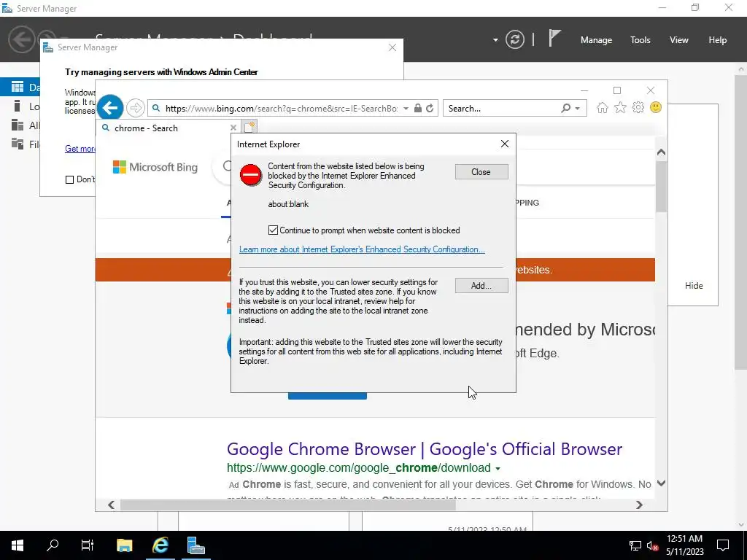Close the Windows Admin Center popup
The image size is (747, 560).
coord(392,47)
